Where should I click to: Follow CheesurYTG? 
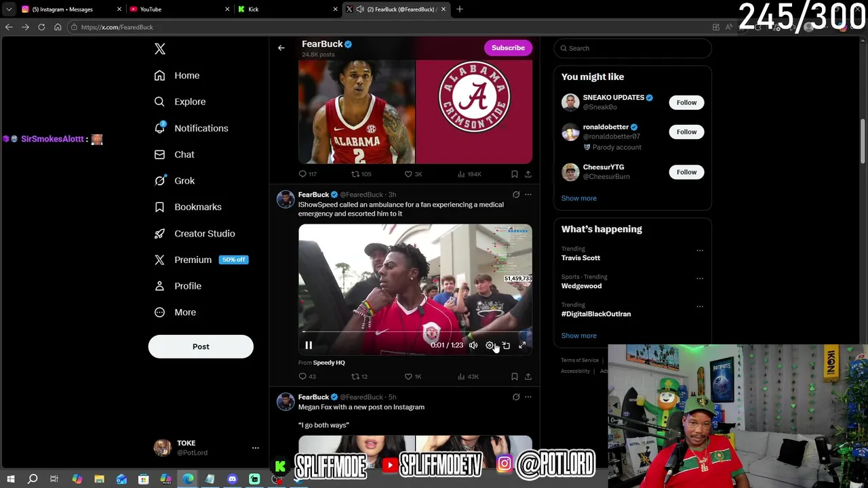[686, 172]
